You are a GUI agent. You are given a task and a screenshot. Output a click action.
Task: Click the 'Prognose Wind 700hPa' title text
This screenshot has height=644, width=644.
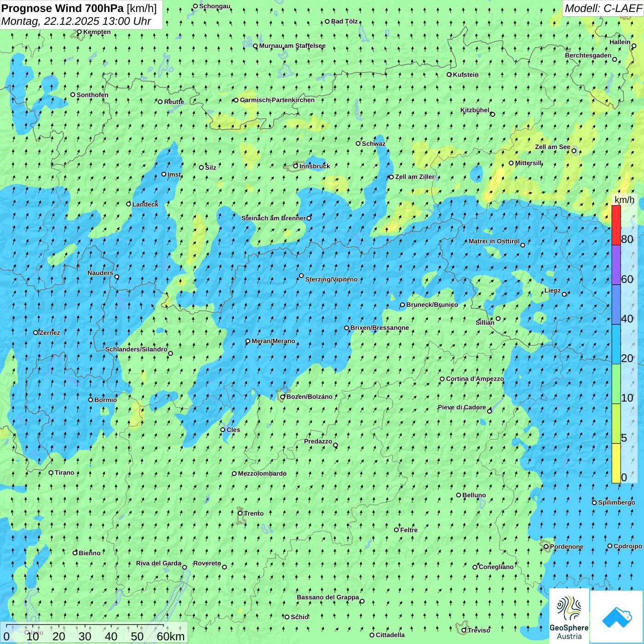point(63,8)
